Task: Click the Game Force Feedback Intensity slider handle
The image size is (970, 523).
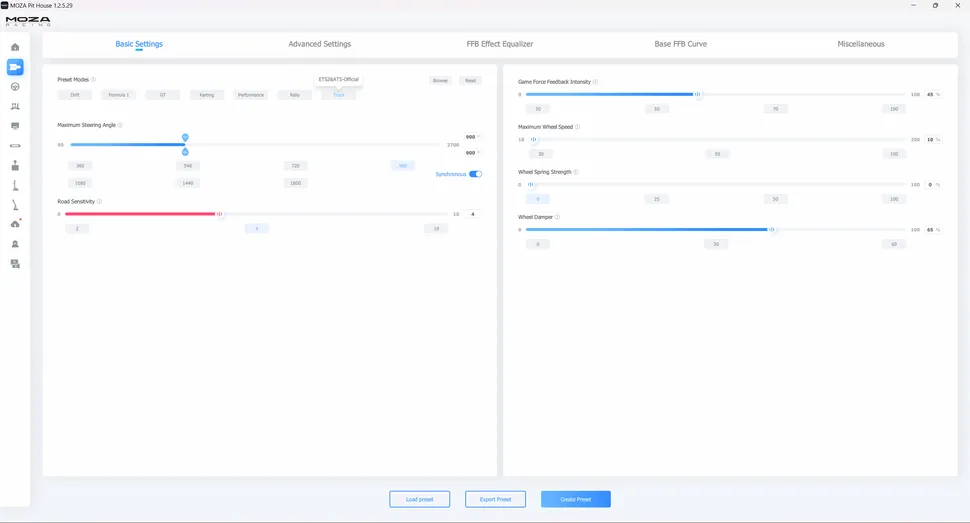Action: coord(698,95)
